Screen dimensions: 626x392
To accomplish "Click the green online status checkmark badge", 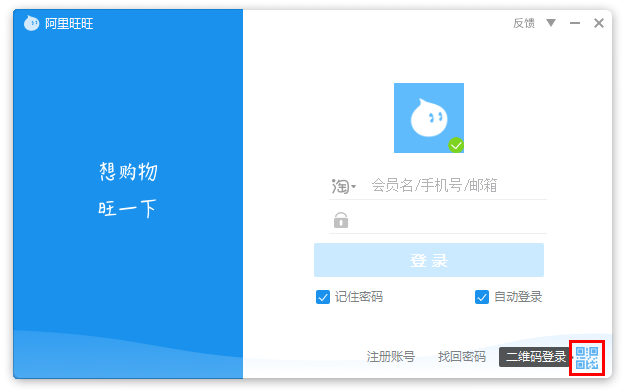I will tap(456, 145).
